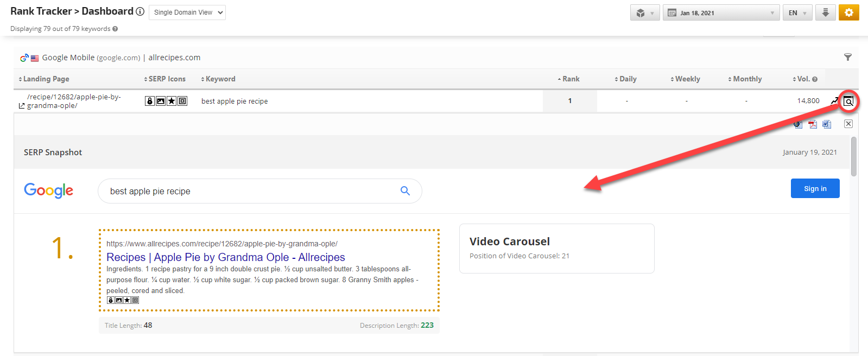Click the Dashboard info icon
868x356 pixels.
pyautogui.click(x=140, y=11)
